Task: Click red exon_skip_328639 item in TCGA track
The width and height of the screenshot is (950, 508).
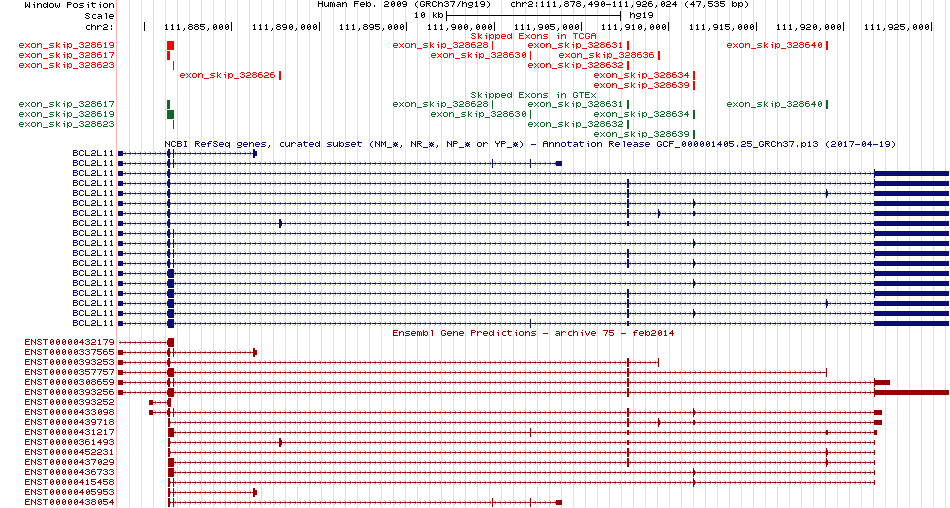Action: coord(644,85)
